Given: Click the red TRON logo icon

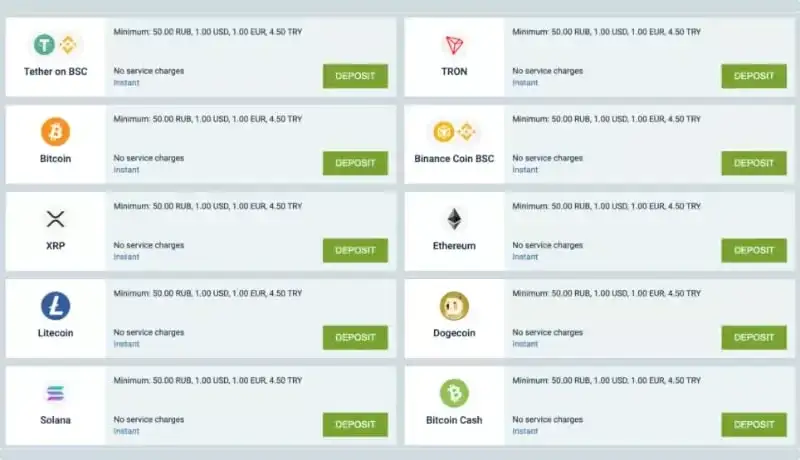Looking at the screenshot, I should coord(454,44).
